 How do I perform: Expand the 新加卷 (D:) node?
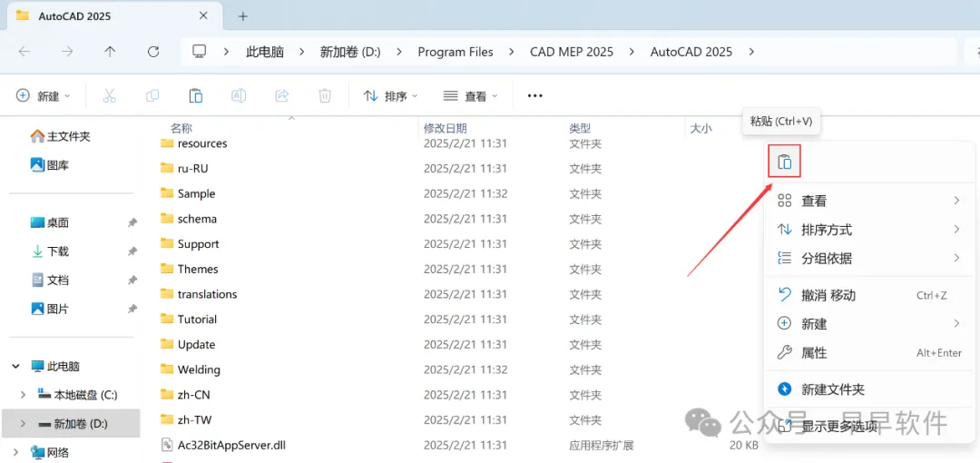[23, 424]
